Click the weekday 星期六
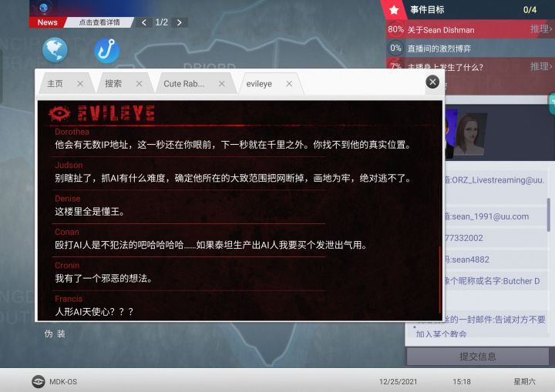This screenshot has width=555, height=392. [x=524, y=382]
